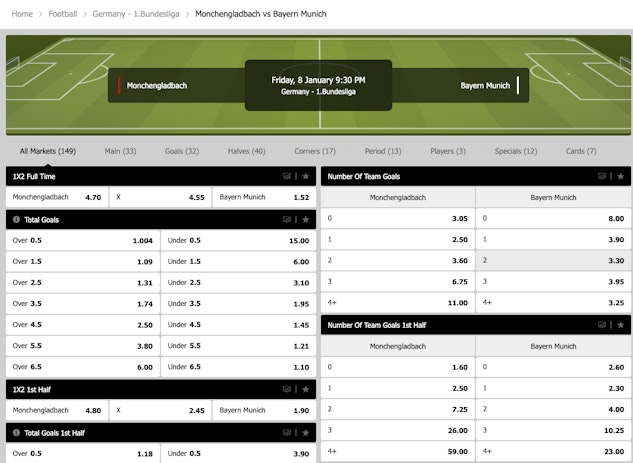
Task: Show the Cards (7) tab
Action: (581, 151)
